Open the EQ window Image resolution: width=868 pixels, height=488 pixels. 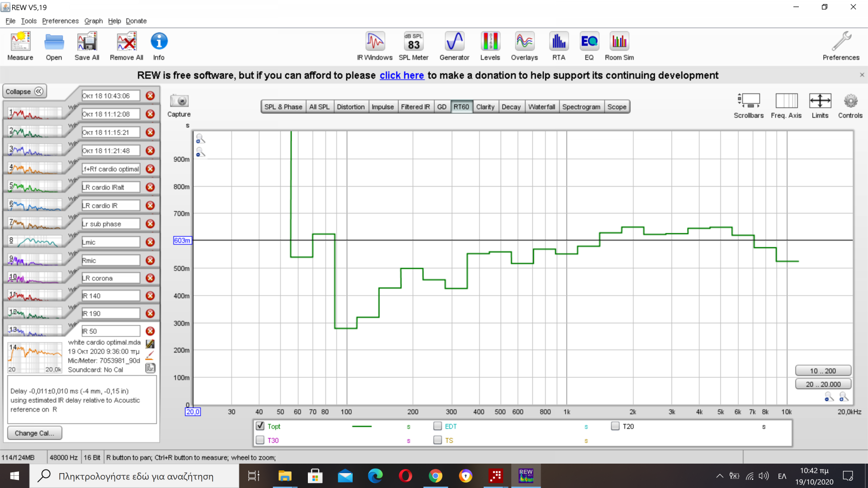tap(589, 46)
